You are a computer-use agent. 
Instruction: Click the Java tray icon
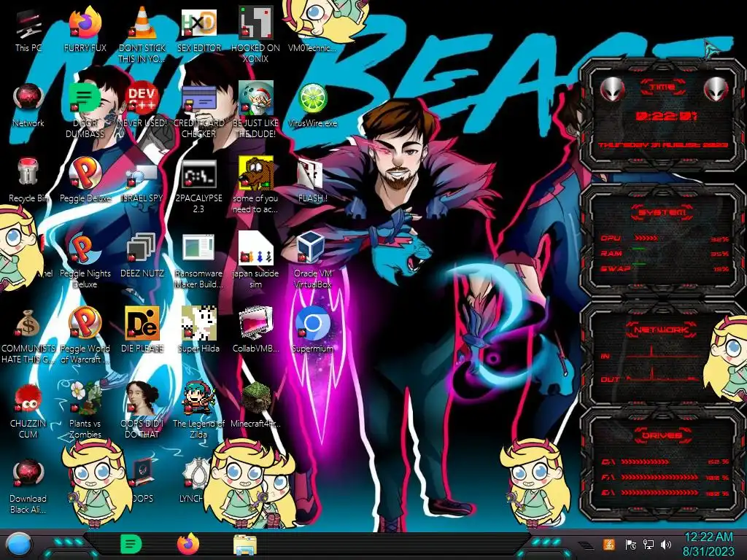click(x=609, y=544)
